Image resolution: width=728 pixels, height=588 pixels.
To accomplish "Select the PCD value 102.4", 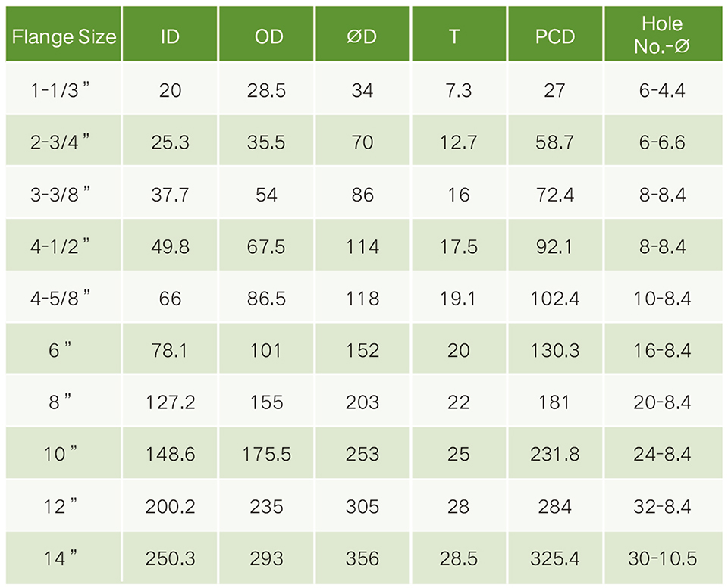I will (555, 299).
